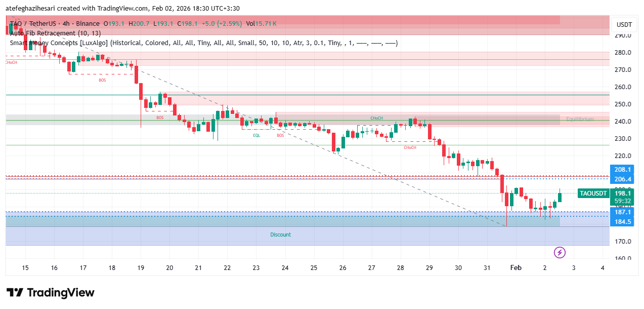644x309 pixels.
Task: Click the Discount zone label
Action: click(x=280, y=235)
